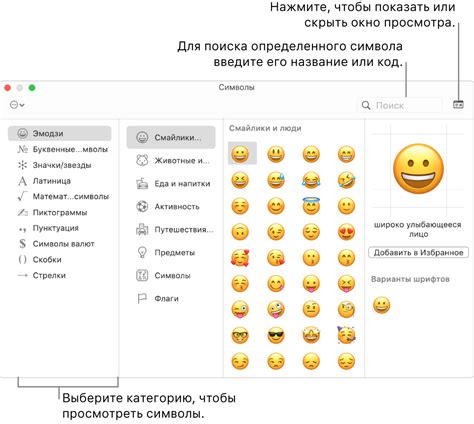Pick the star-struck face emoji
474x424 pixels.
tap(311, 335)
